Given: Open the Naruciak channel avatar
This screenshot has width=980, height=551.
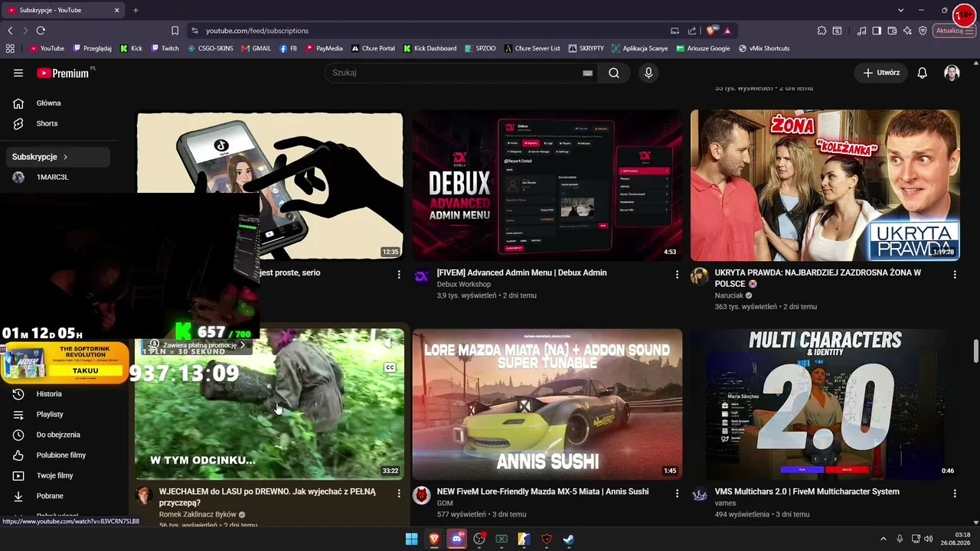Looking at the screenshot, I should pos(700,276).
